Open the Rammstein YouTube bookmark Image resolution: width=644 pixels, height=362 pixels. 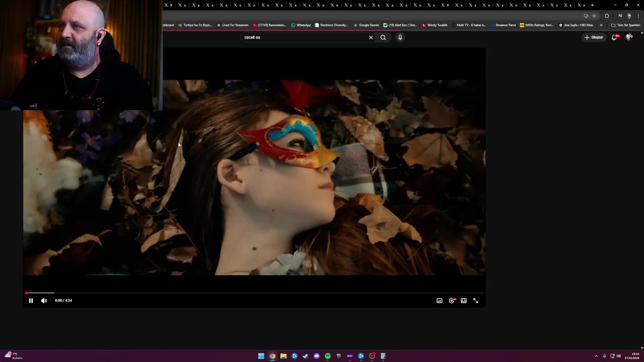click(269, 25)
